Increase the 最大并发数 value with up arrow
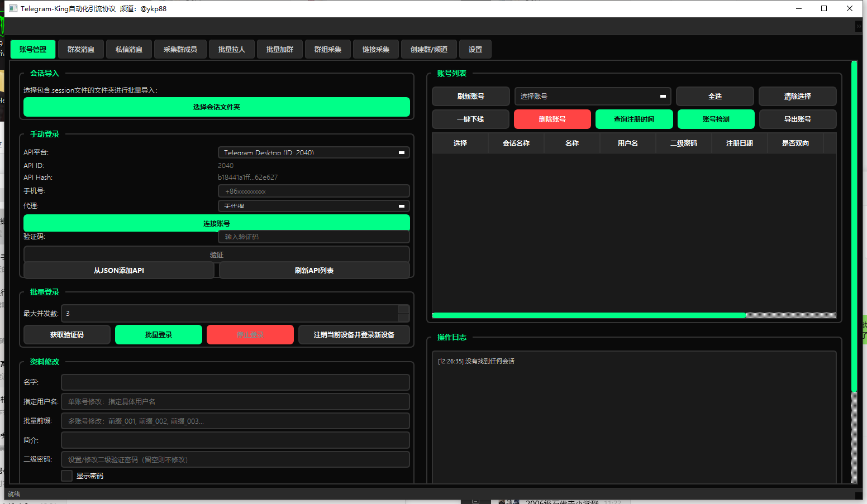The height and width of the screenshot is (504, 867). tap(404, 309)
